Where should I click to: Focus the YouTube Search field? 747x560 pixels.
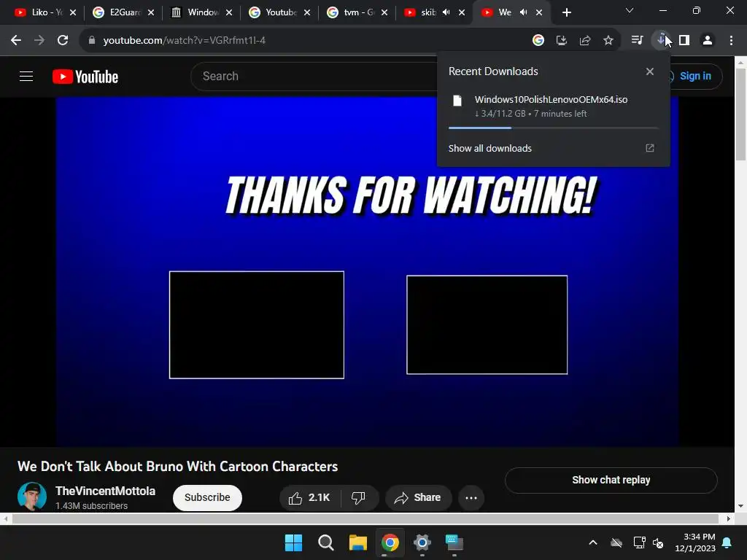pos(314,76)
